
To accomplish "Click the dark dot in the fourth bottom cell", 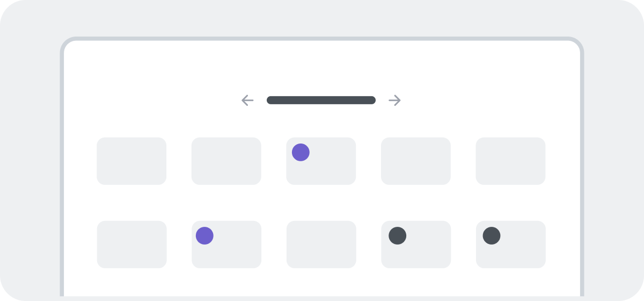I will tap(397, 235).
